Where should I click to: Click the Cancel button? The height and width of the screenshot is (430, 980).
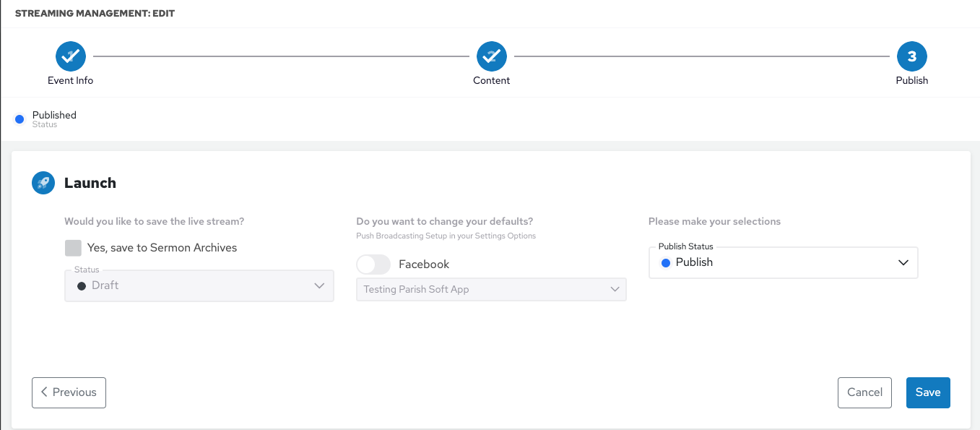pyautogui.click(x=864, y=392)
